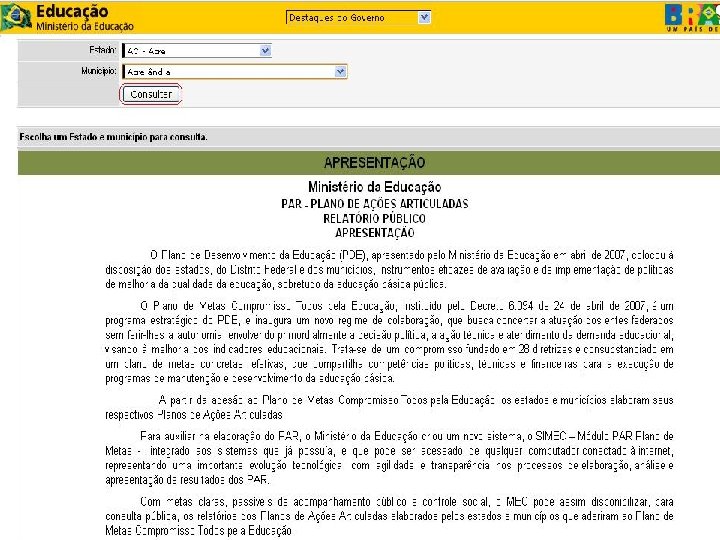Click the Destaques do Governo dropdown arrow
The height and width of the screenshot is (540, 720).
pos(424,17)
